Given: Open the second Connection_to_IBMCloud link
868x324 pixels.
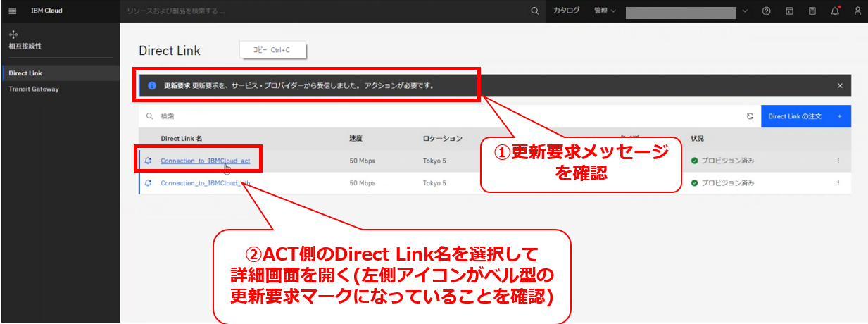Looking at the screenshot, I should (206, 182).
